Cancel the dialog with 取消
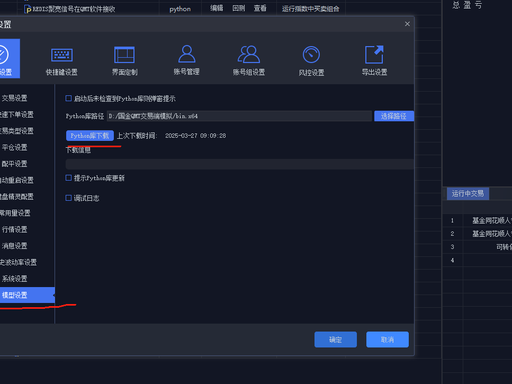Image resolution: width=512 pixels, height=384 pixels. [x=387, y=339]
